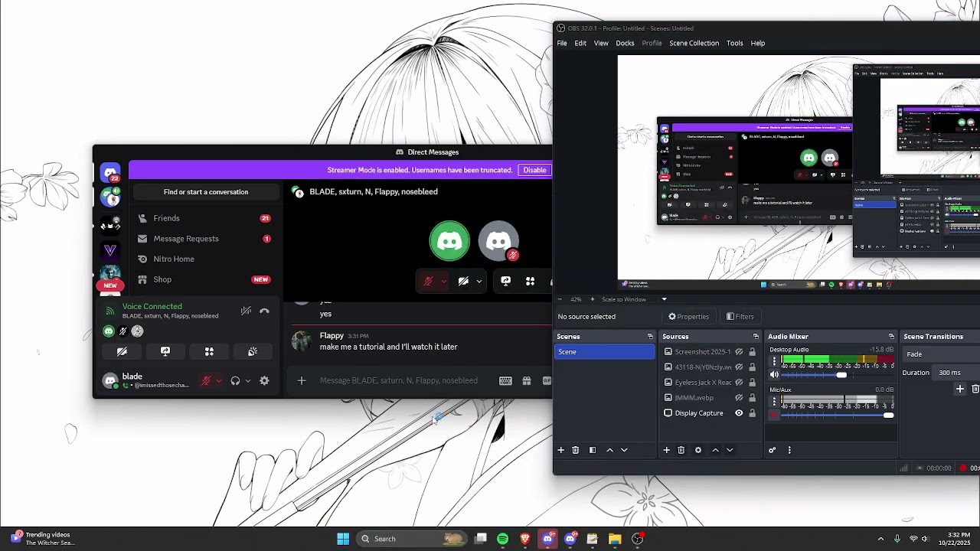Expand headphone output options arrow
The image size is (980, 551).
tap(247, 380)
